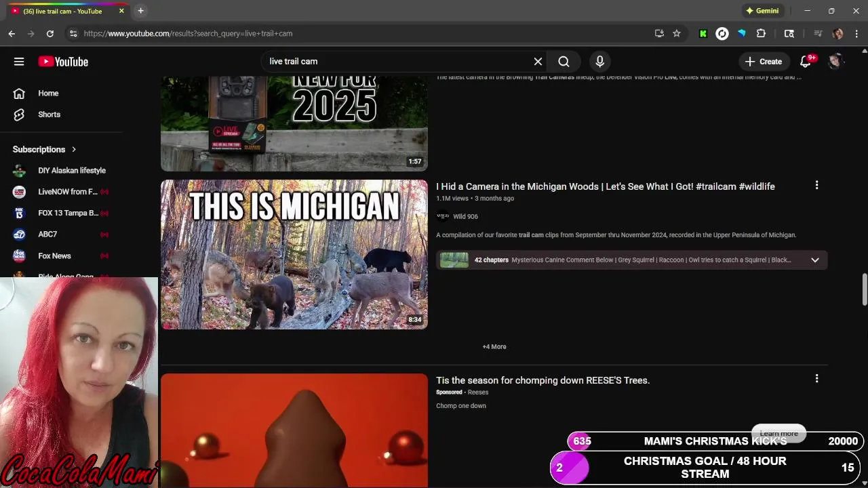Reload the page
The width and height of the screenshot is (868, 488).
pos(50,33)
